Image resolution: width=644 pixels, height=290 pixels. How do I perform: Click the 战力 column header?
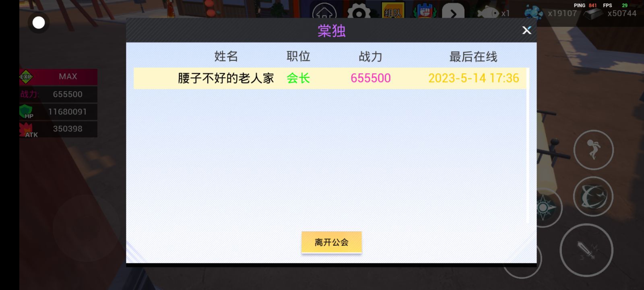click(x=370, y=56)
